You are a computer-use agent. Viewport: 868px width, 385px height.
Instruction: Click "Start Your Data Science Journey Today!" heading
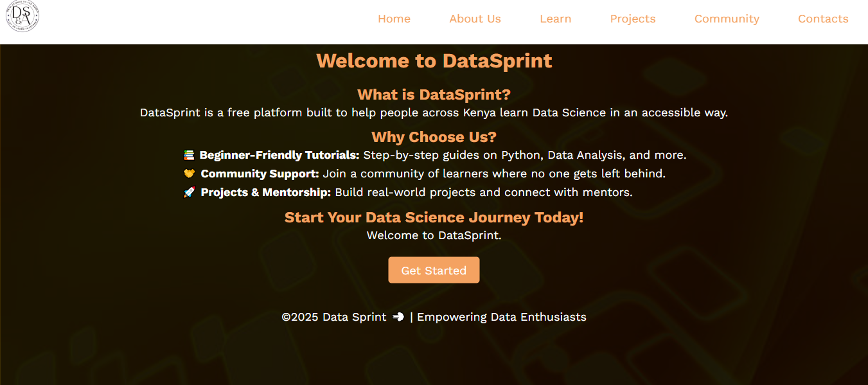(434, 217)
